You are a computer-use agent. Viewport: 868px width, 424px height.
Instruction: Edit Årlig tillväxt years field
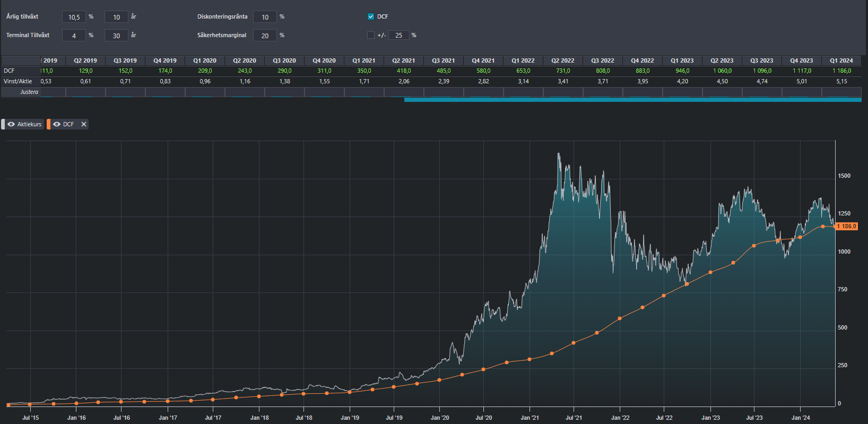[x=116, y=17]
